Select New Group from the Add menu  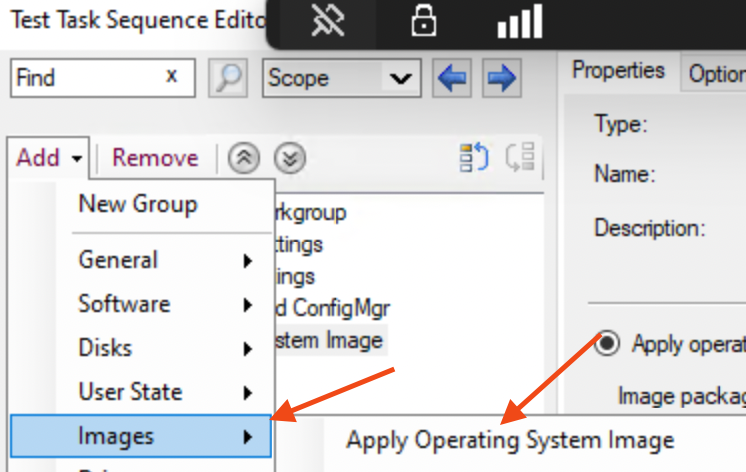pyautogui.click(x=138, y=204)
